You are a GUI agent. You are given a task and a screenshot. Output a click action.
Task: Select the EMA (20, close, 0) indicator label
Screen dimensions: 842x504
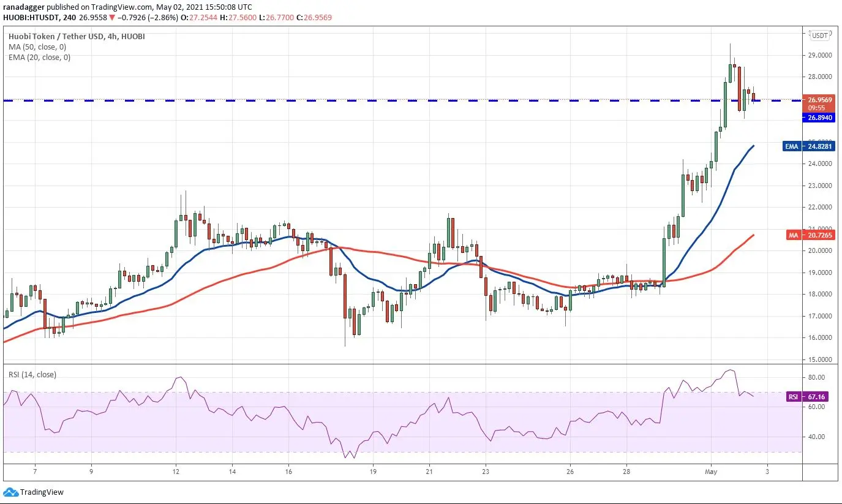39,58
